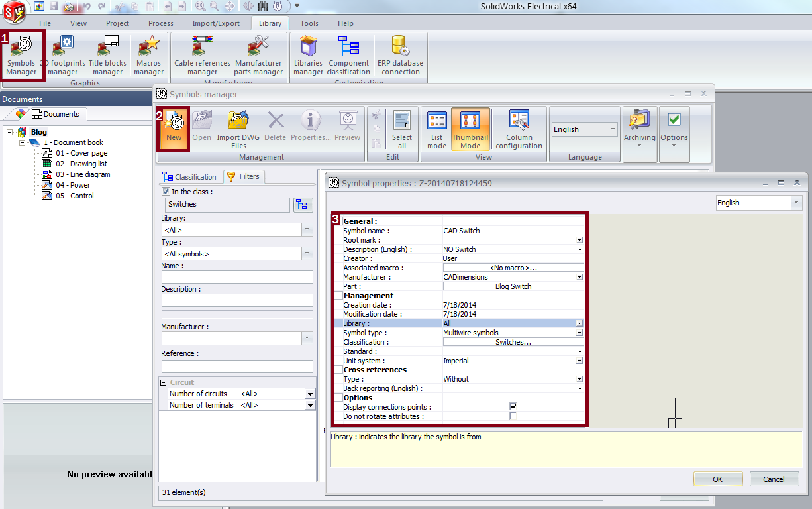
Task: Open the Symbols Manager
Action: click(x=22, y=55)
